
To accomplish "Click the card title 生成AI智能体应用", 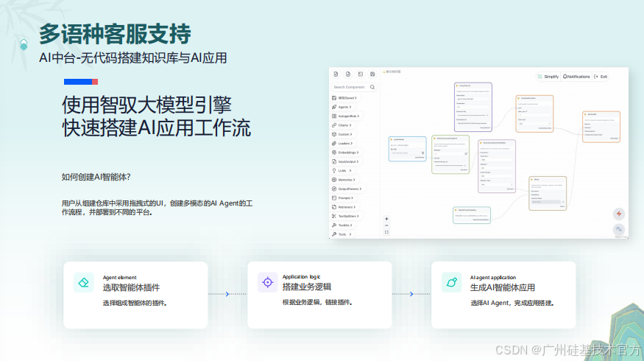I will point(502,287).
